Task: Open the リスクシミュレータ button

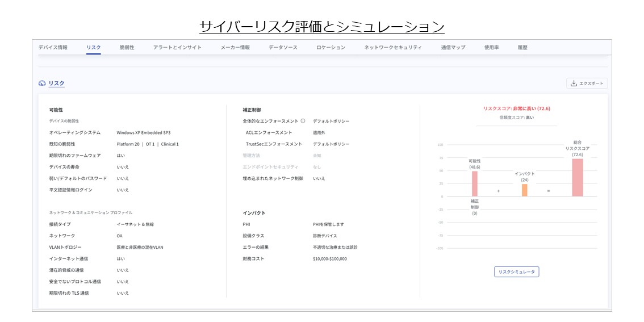Action: 516,272
